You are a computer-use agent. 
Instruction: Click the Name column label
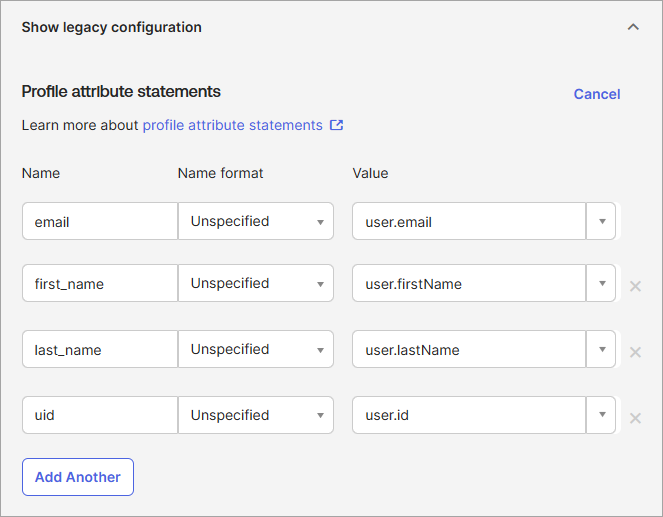point(41,173)
